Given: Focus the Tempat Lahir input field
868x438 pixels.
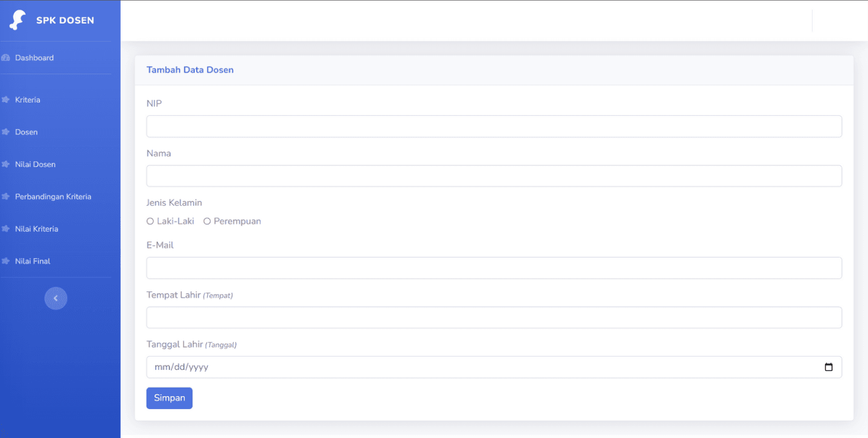Looking at the screenshot, I should tap(494, 317).
